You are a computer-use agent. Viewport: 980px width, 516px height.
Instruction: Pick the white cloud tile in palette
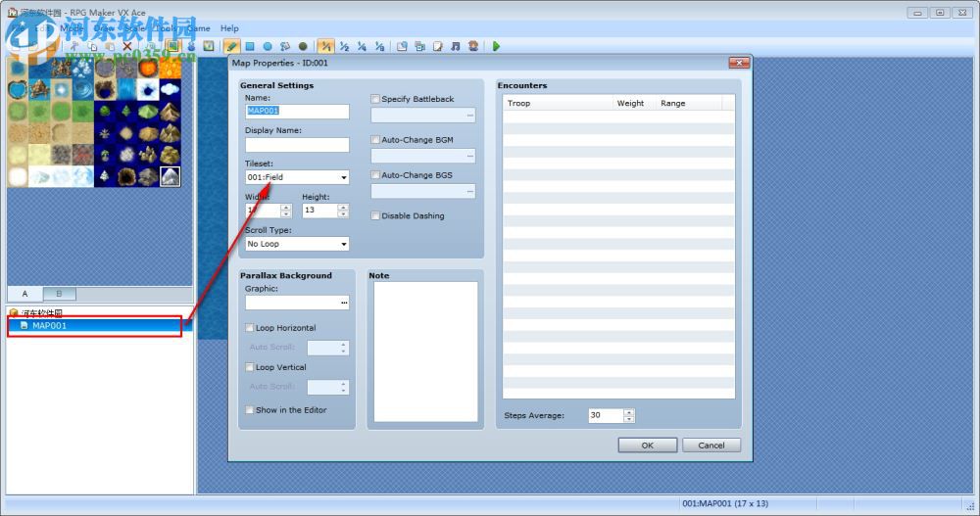coord(170,89)
